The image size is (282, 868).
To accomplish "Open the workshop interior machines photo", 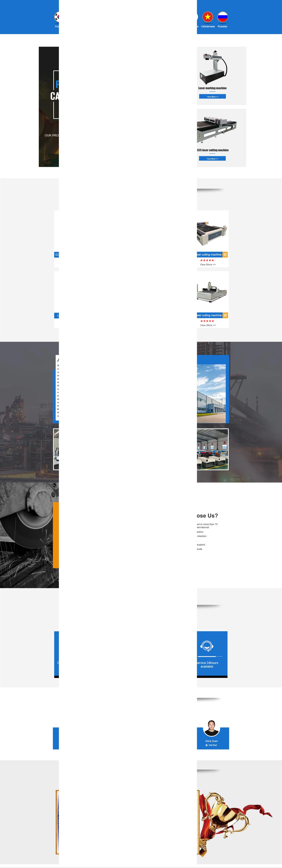I will 212,449.
